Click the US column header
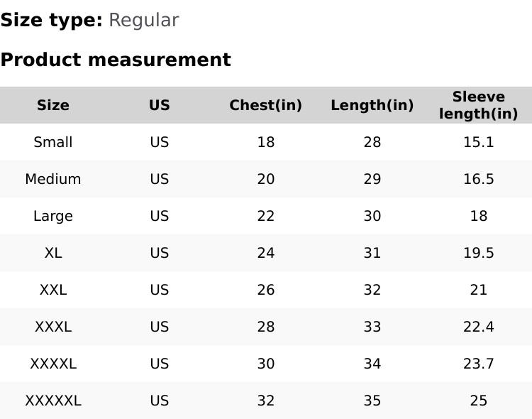The height and width of the screenshot is (419, 532). point(160,105)
